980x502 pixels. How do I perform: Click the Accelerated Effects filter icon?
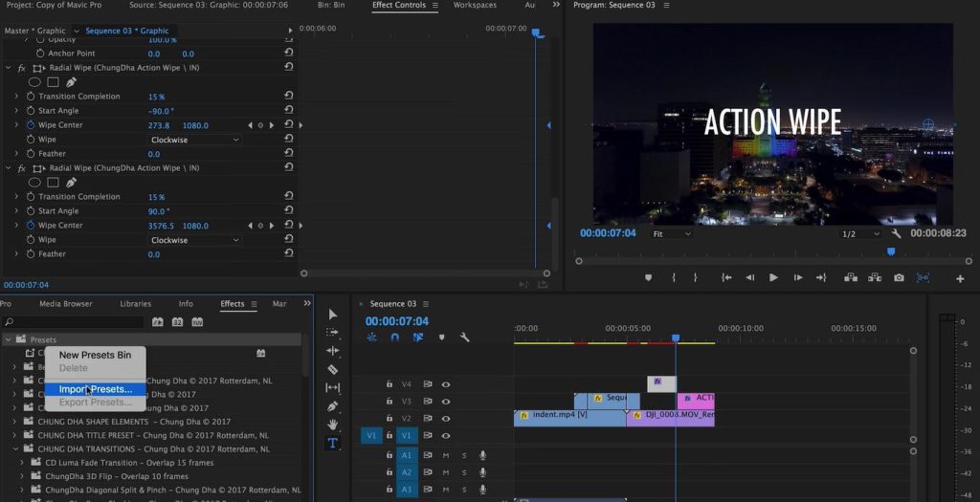tap(158, 322)
